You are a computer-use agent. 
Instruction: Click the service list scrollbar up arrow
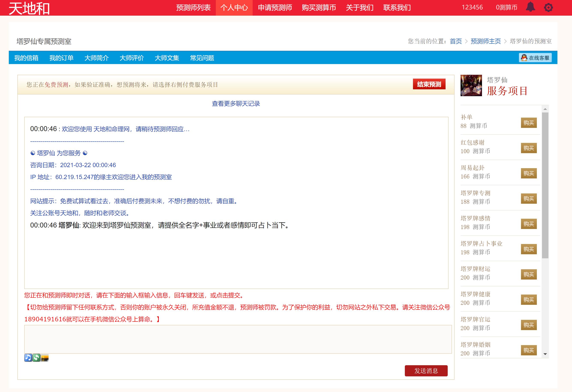(545, 109)
